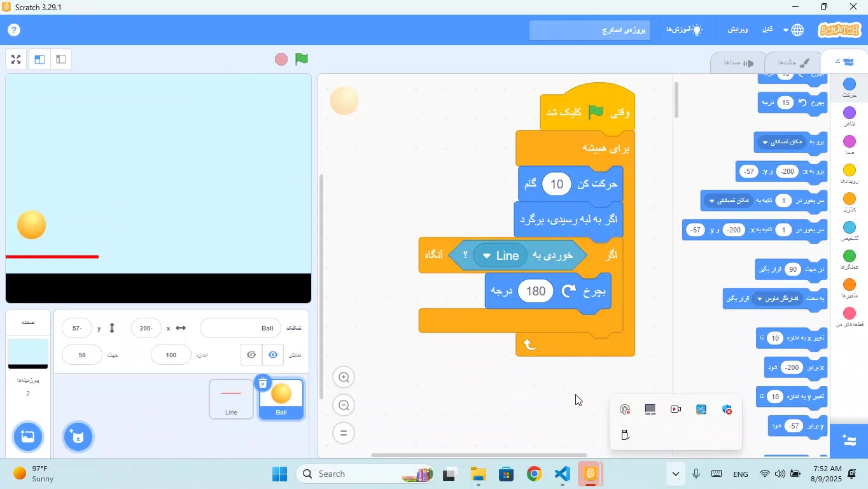This screenshot has height=489, width=868.
Task: Switch to the Costumes tab
Action: pyautogui.click(x=793, y=62)
